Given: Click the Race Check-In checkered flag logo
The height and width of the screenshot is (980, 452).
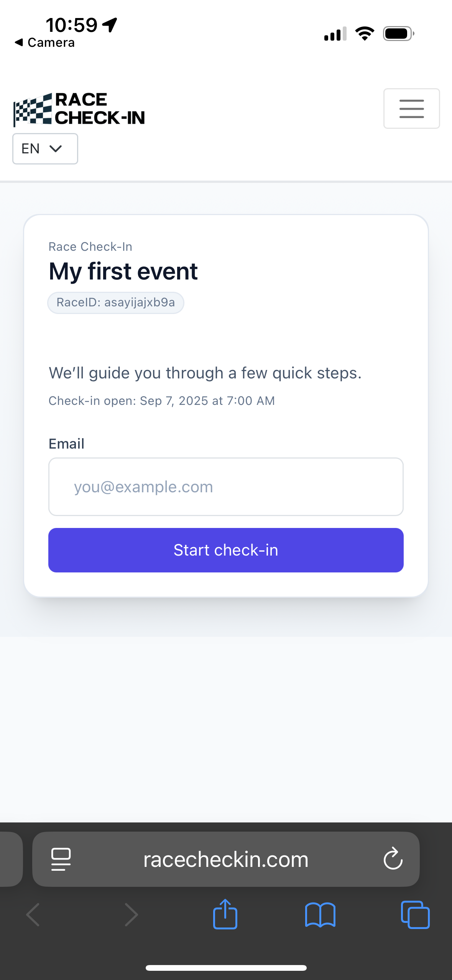Looking at the screenshot, I should pos(79,109).
